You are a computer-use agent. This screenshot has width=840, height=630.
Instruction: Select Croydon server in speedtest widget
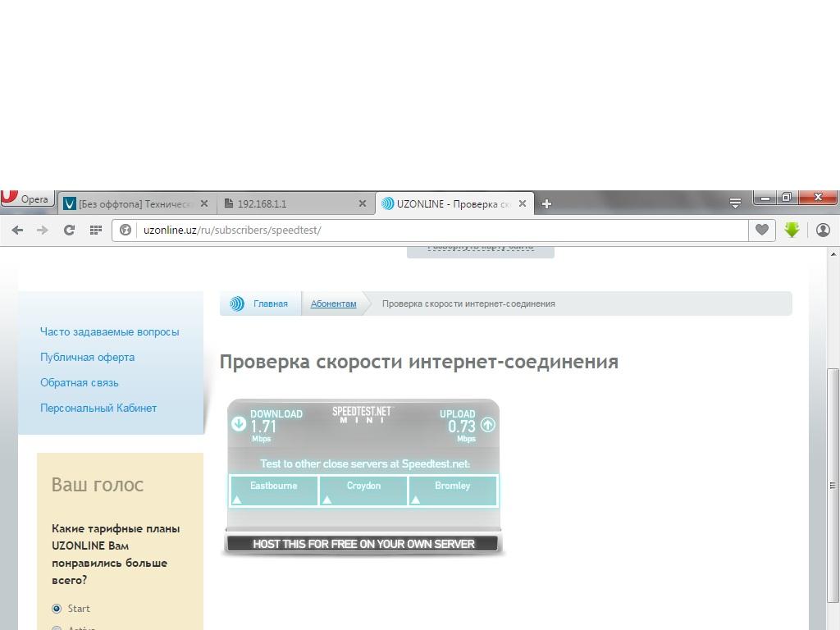[x=363, y=491]
